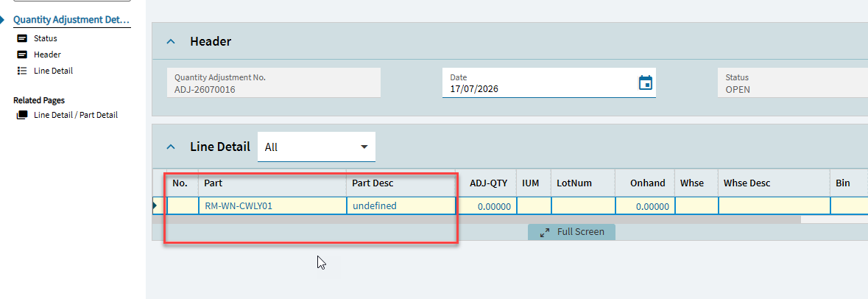The width and height of the screenshot is (868, 299).
Task: Sort by the No. column header
Action: [x=183, y=183]
